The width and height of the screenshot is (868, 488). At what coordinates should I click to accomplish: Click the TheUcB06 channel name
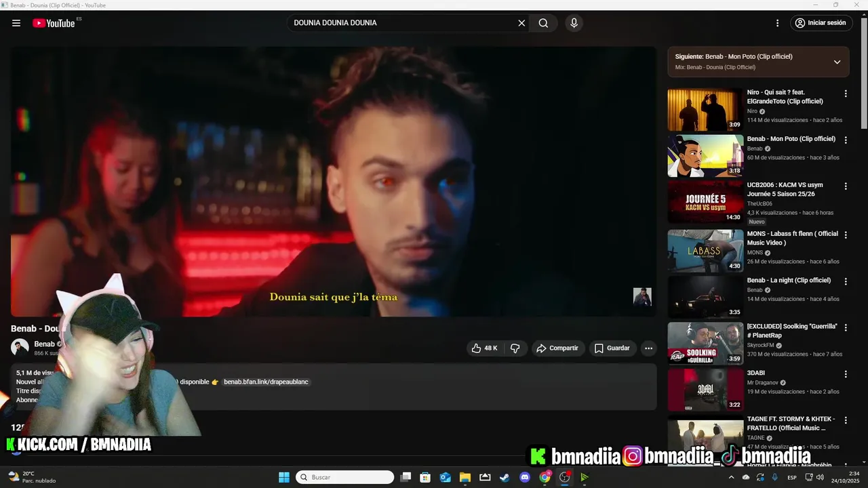tap(759, 203)
